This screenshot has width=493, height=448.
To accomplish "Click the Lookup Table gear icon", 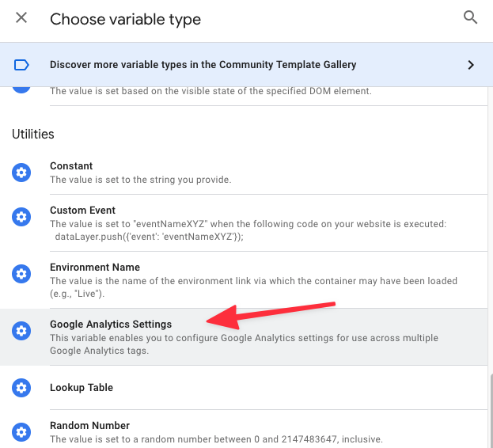I will pos(21,388).
